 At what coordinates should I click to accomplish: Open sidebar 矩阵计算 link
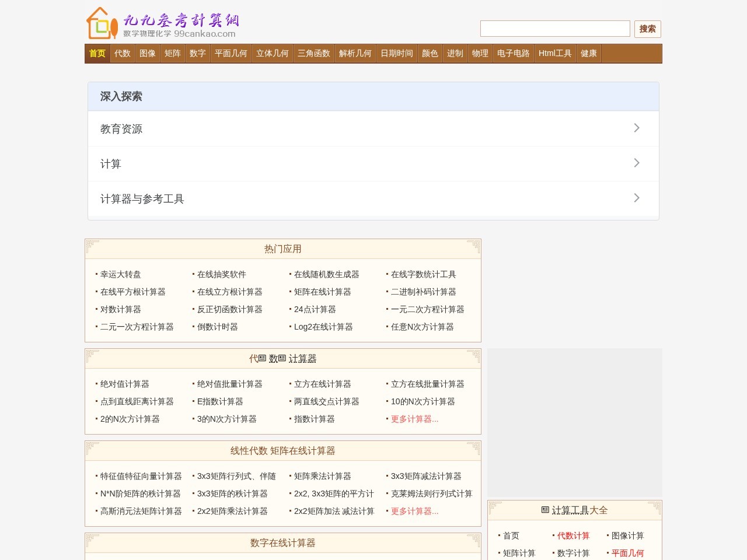[x=519, y=553]
